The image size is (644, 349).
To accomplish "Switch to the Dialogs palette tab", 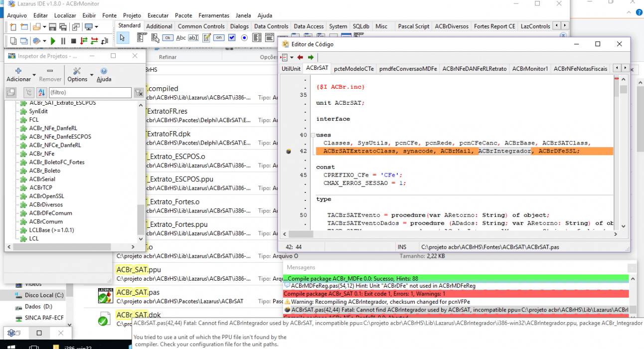I will 239,26.
